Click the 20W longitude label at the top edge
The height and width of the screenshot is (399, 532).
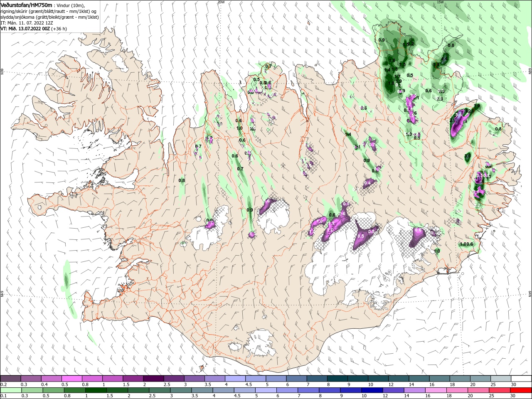(x=221, y=2)
